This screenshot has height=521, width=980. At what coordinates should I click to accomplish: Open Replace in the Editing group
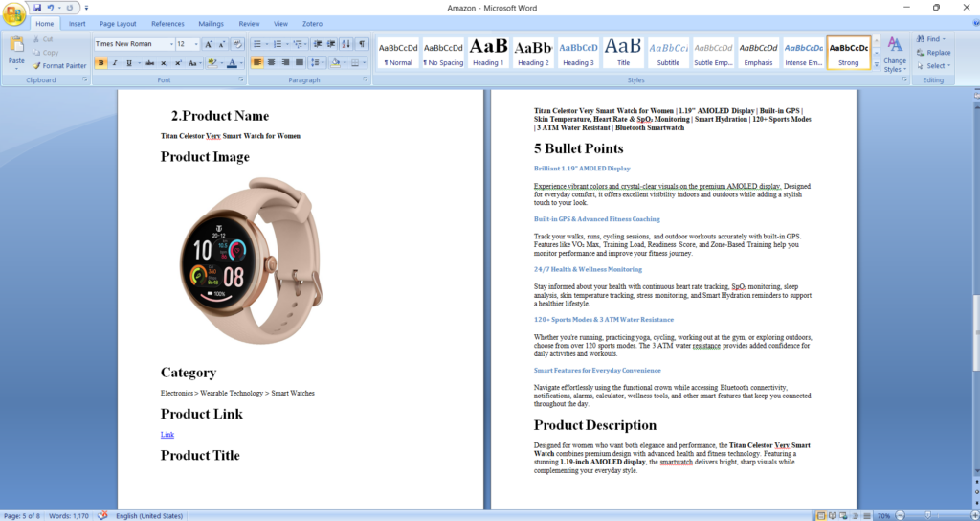click(934, 53)
